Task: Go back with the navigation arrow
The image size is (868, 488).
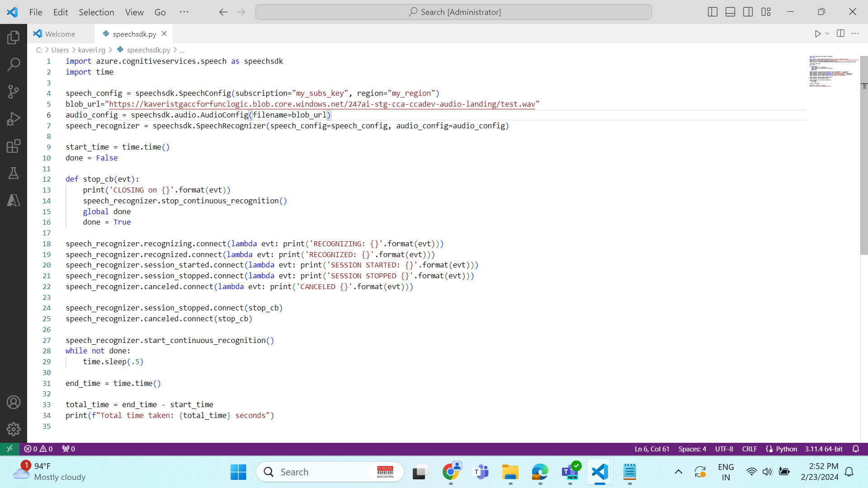Action: [x=223, y=12]
